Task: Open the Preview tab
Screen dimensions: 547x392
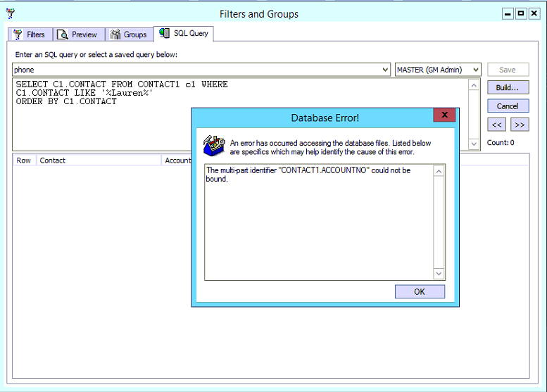Action: (78, 34)
